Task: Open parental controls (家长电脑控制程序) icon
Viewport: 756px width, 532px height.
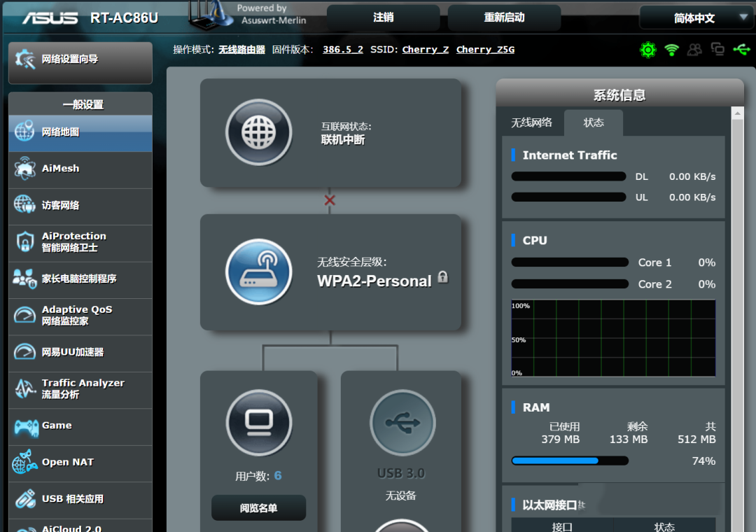Action: [x=24, y=279]
